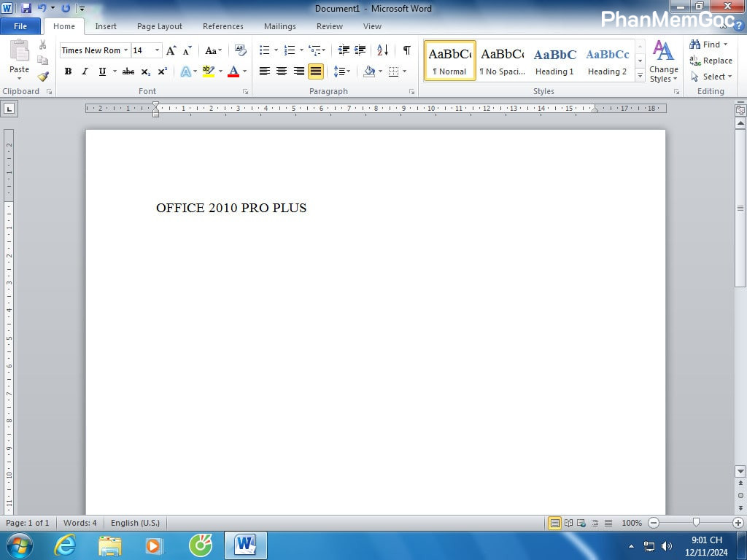
Task: Open the font name dropdown
Action: click(125, 50)
